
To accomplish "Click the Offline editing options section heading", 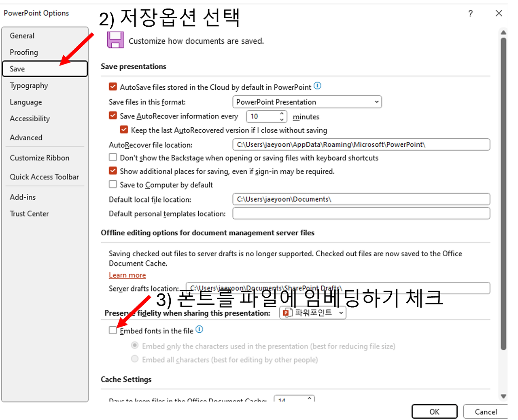I will 208,232.
